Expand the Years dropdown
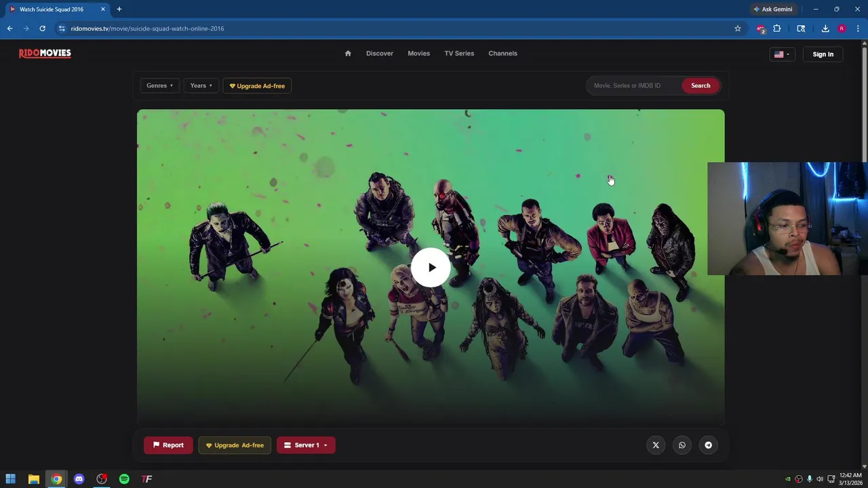The image size is (868, 488). coord(201,86)
